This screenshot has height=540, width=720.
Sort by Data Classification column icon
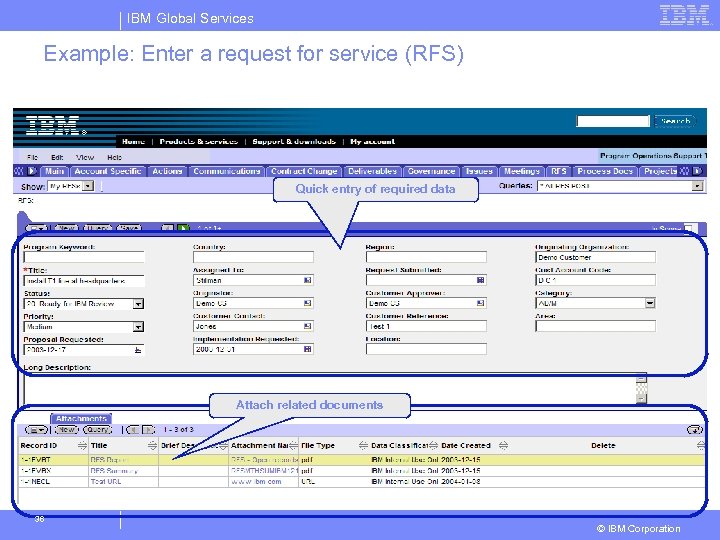coord(433,445)
